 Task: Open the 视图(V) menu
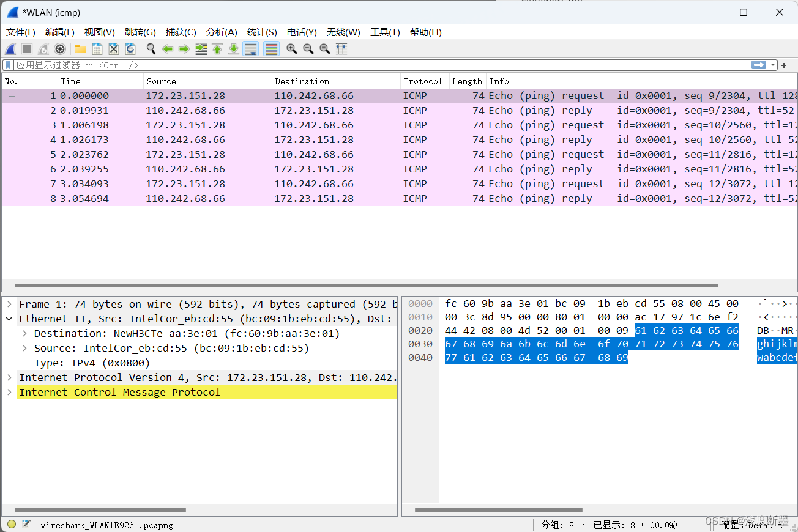click(x=100, y=32)
